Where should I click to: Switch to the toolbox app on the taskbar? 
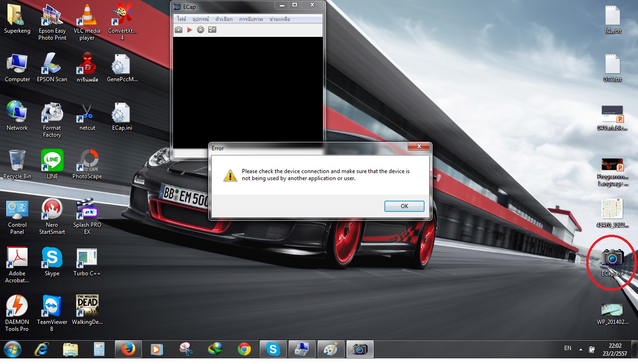click(302, 349)
